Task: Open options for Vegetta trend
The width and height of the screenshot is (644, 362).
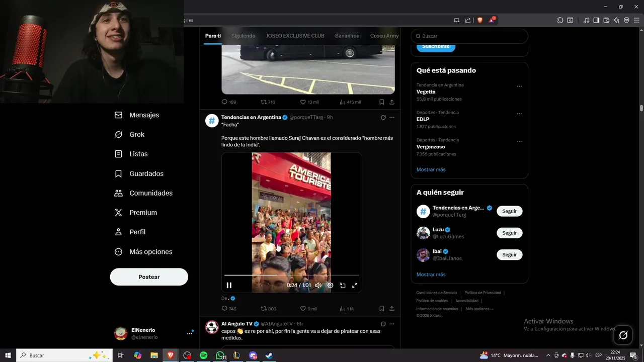Action: pos(519,86)
